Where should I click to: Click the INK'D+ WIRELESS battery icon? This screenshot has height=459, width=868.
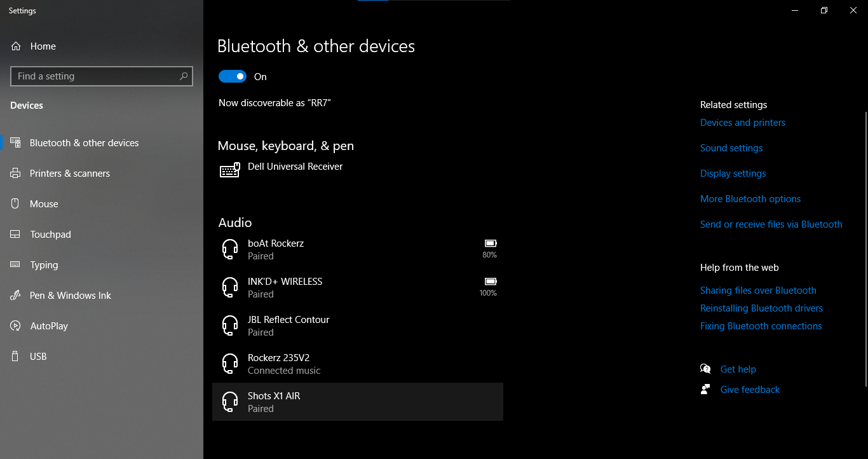[491, 282]
